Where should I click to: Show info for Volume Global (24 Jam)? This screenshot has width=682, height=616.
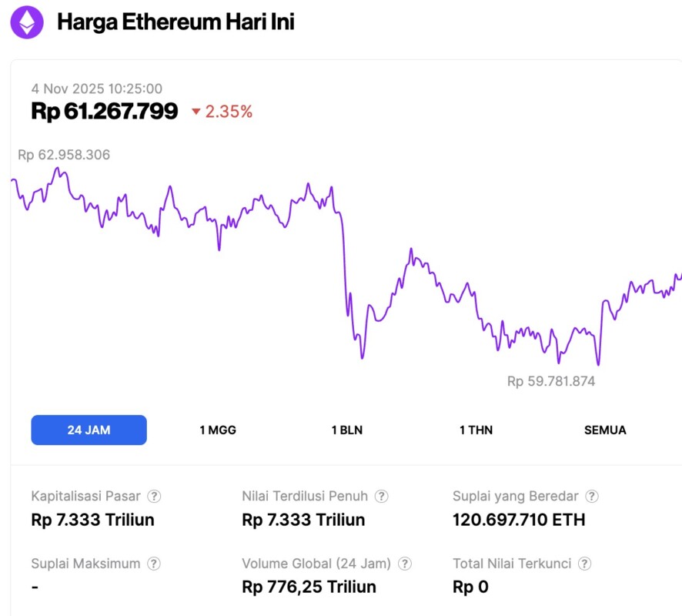pos(404,564)
